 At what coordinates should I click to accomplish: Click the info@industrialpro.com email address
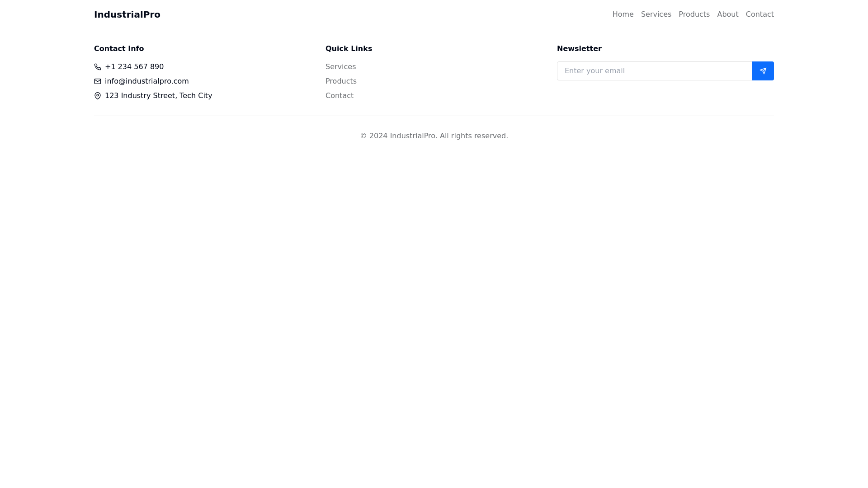click(146, 81)
